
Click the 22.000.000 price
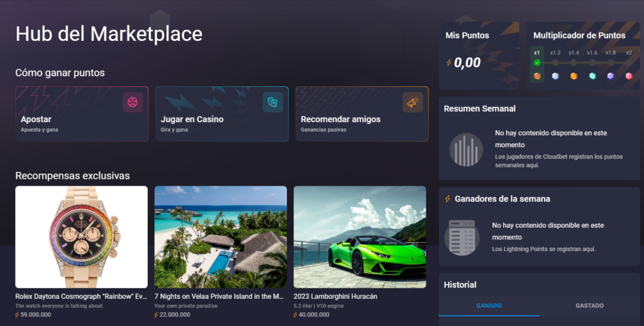click(175, 315)
